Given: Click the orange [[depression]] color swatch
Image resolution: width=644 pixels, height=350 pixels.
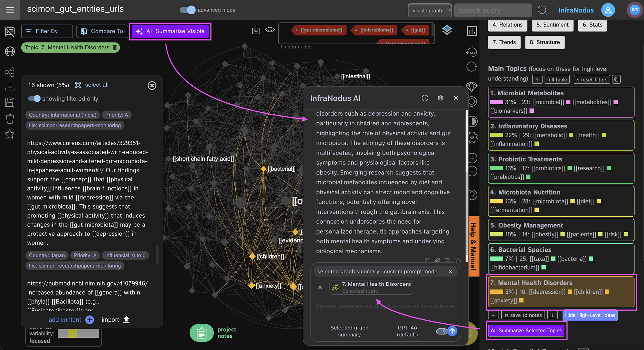Looking at the screenshot, I should [570, 292].
